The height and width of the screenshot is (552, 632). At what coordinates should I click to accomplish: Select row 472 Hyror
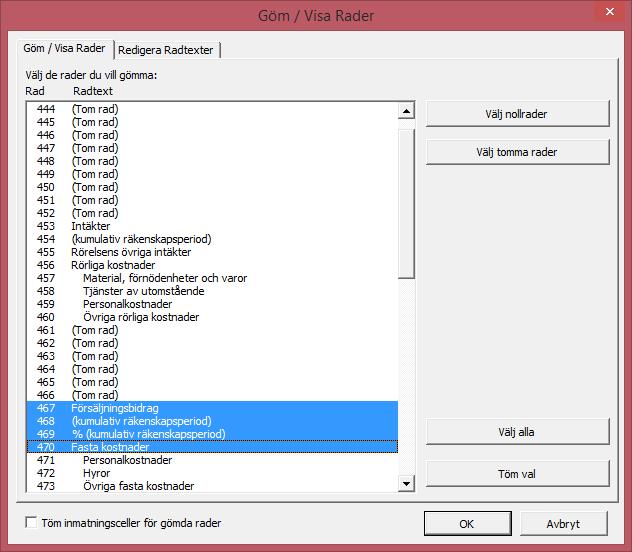point(212,473)
